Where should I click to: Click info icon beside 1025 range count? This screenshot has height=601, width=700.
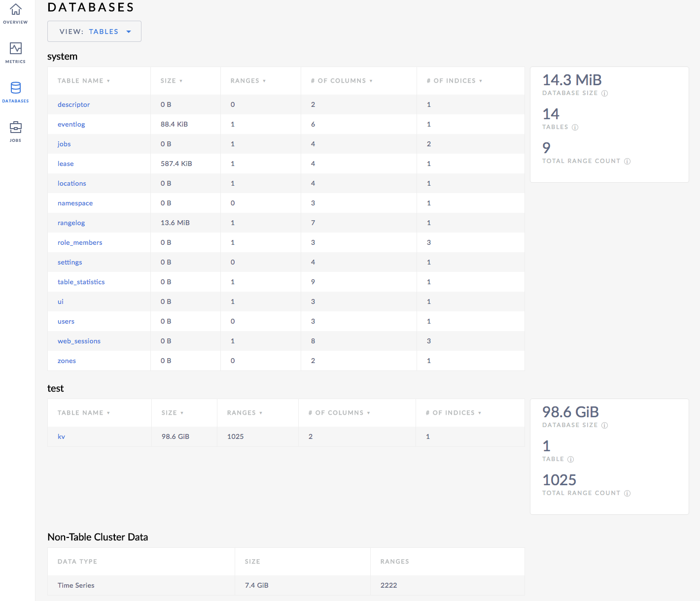(x=627, y=493)
